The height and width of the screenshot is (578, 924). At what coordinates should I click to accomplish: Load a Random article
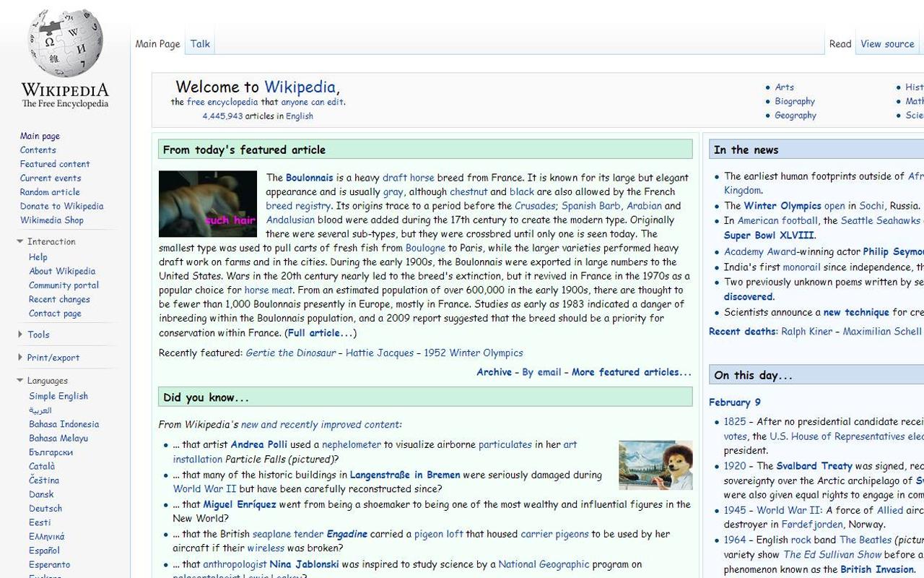tap(50, 192)
